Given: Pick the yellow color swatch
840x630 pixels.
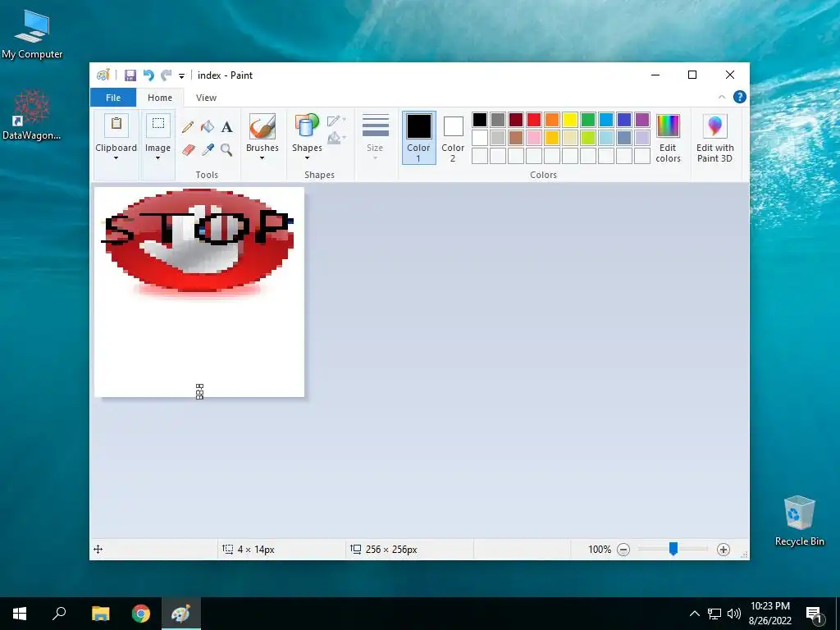Looking at the screenshot, I should 570,120.
